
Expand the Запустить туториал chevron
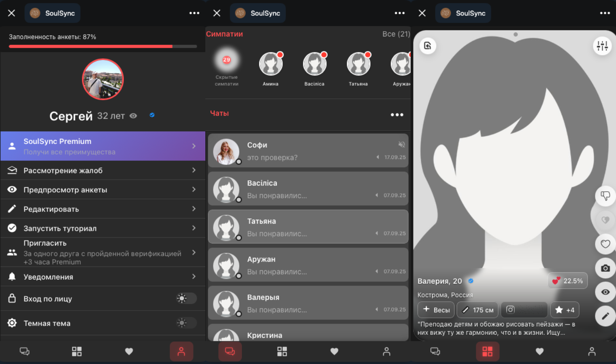[x=194, y=228]
